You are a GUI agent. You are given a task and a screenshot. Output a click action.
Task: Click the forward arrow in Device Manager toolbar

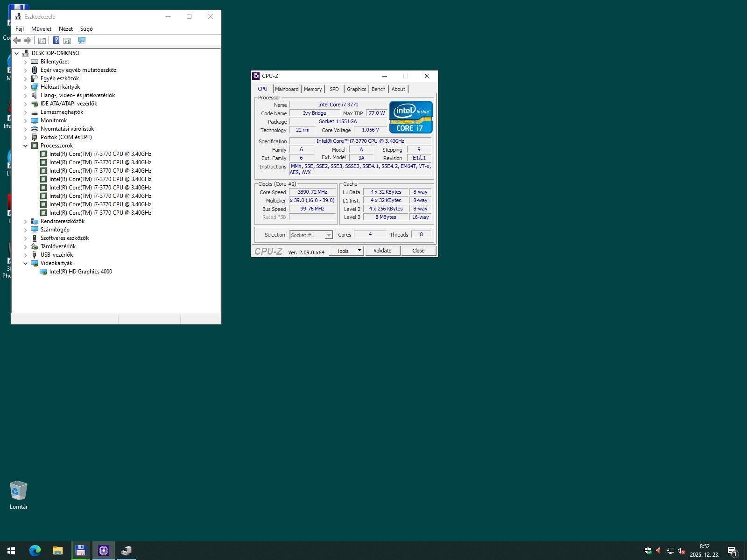pyautogui.click(x=28, y=41)
